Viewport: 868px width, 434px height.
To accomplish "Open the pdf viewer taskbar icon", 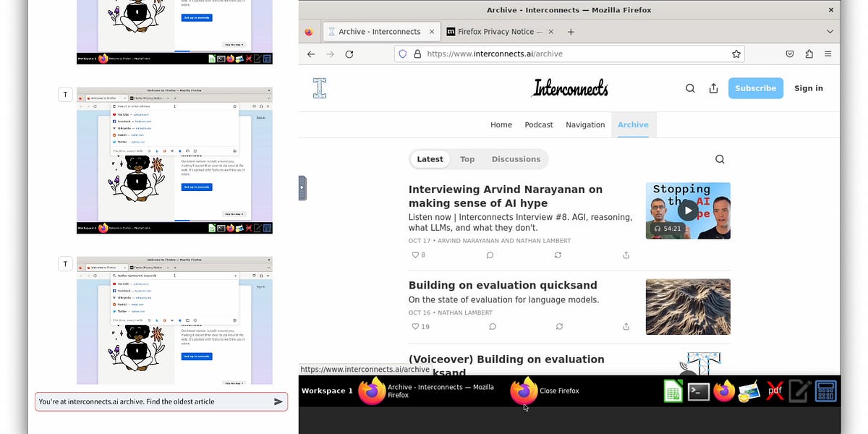I will [775, 391].
